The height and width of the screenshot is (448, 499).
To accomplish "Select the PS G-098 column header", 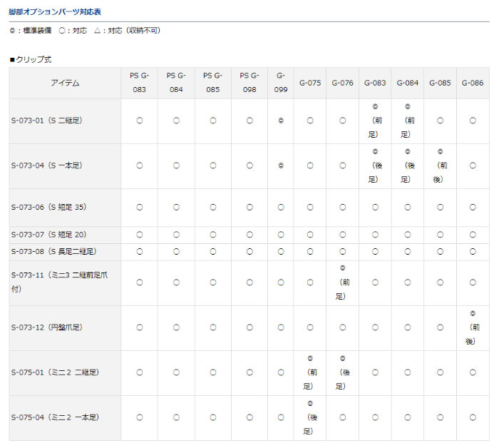I will (249, 83).
